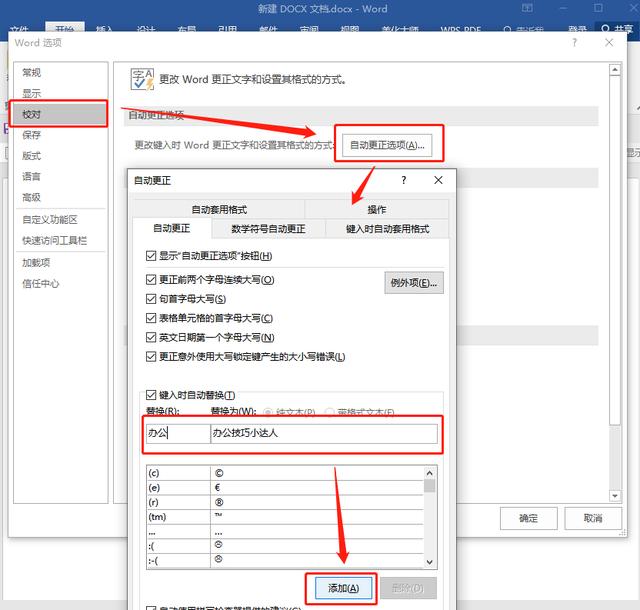
Task: Click help icon in 自动更正 dialog
Action: tap(404, 180)
